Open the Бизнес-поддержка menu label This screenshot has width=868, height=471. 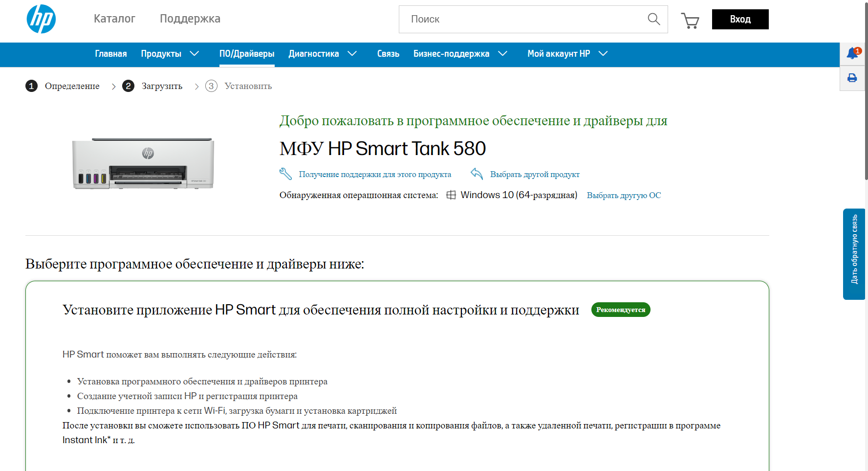click(x=452, y=54)
